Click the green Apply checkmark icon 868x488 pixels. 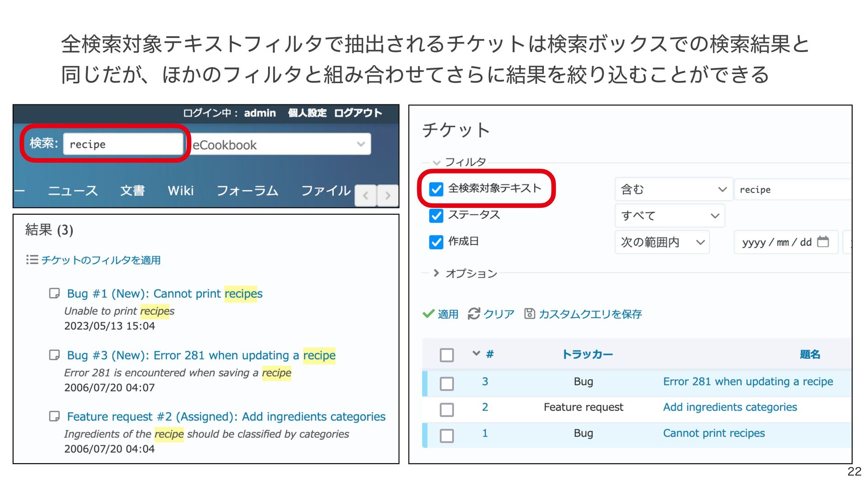[x=428, y=314]
